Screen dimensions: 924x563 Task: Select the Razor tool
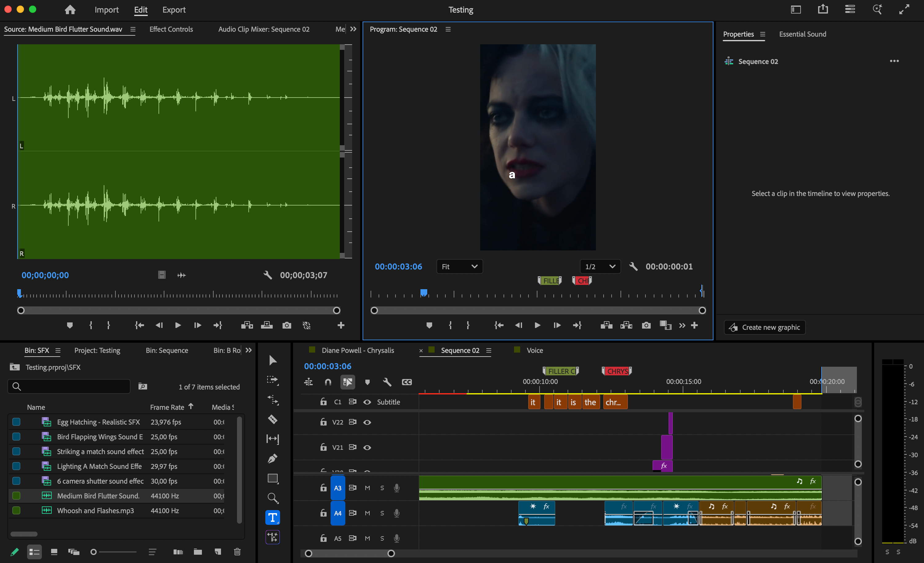273,419
